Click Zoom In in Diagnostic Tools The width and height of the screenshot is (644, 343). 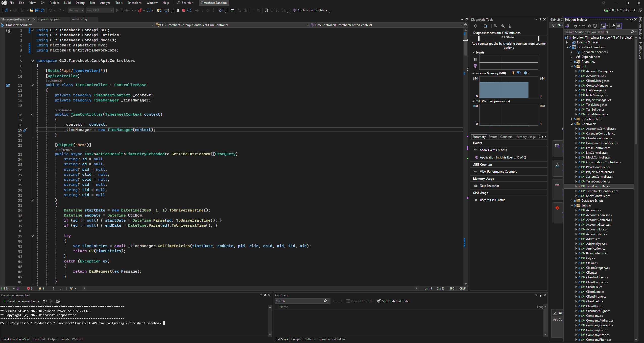point(495,26)
